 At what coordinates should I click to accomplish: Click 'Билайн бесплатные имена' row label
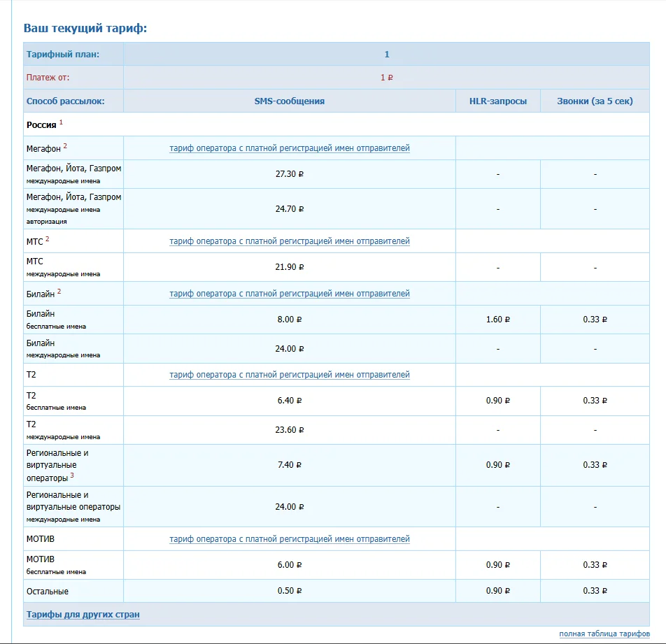(56, 320)
